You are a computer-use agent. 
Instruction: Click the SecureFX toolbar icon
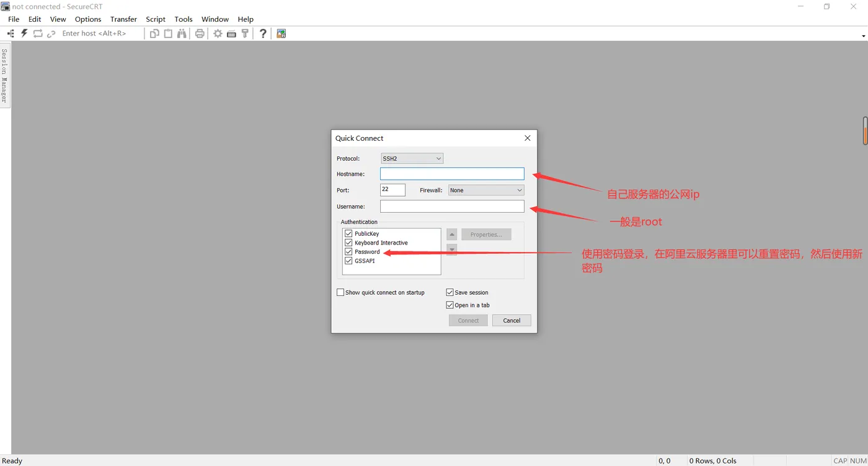click(281, 34)
